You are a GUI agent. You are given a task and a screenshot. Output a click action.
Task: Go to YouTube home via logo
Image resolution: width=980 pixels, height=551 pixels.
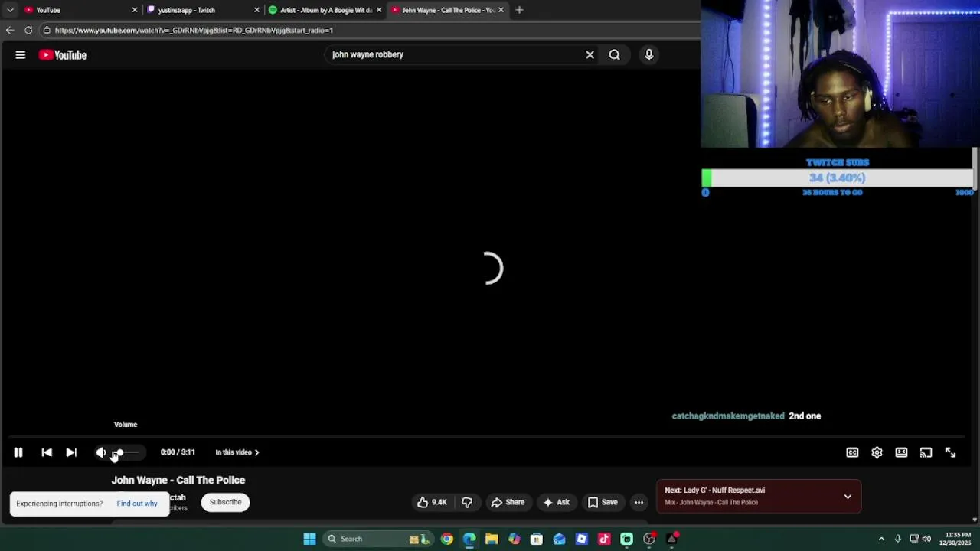coord(63,55)
